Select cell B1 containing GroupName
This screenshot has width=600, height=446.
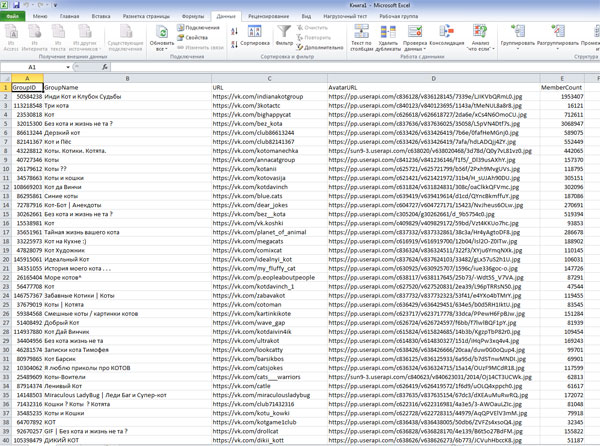(126, 88)
